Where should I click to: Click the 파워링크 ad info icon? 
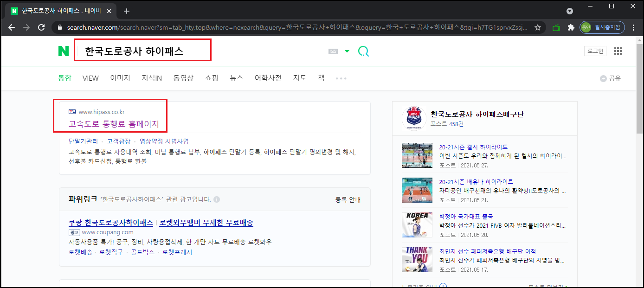tap(217, 199)
